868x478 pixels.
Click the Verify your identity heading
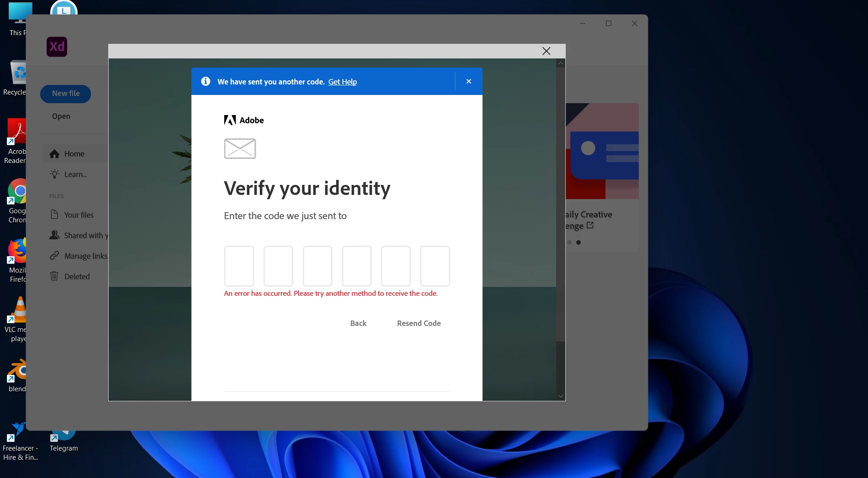307,189
